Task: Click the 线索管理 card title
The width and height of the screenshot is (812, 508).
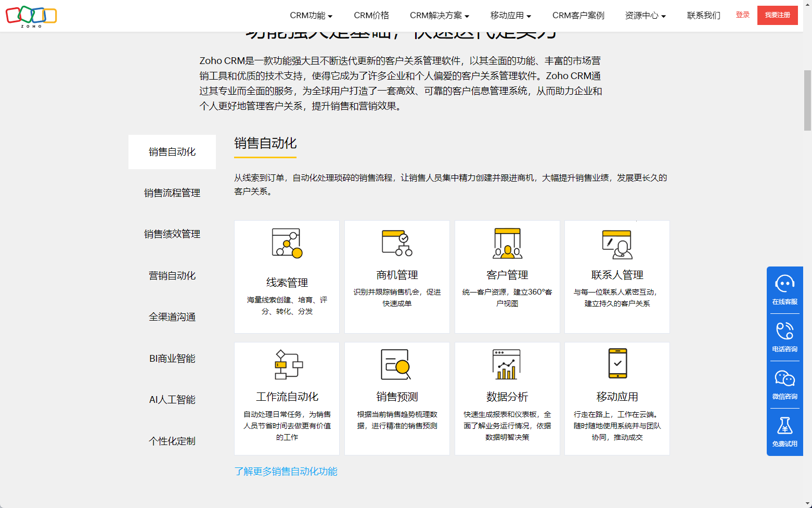Action: 287,283
